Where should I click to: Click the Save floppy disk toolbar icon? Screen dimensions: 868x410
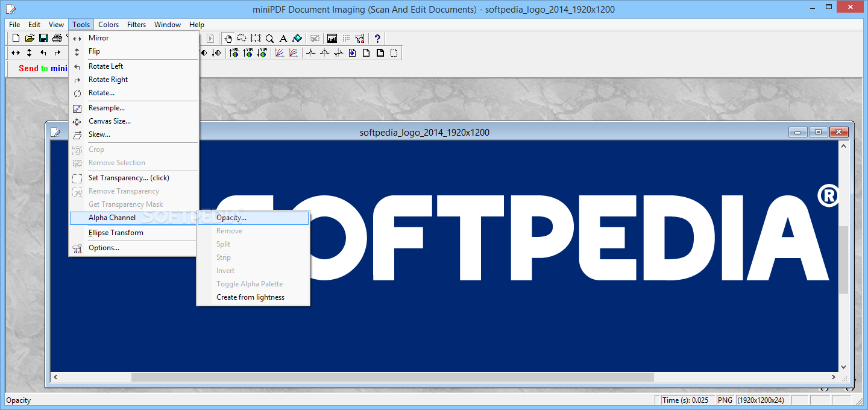tap(43, 38)
